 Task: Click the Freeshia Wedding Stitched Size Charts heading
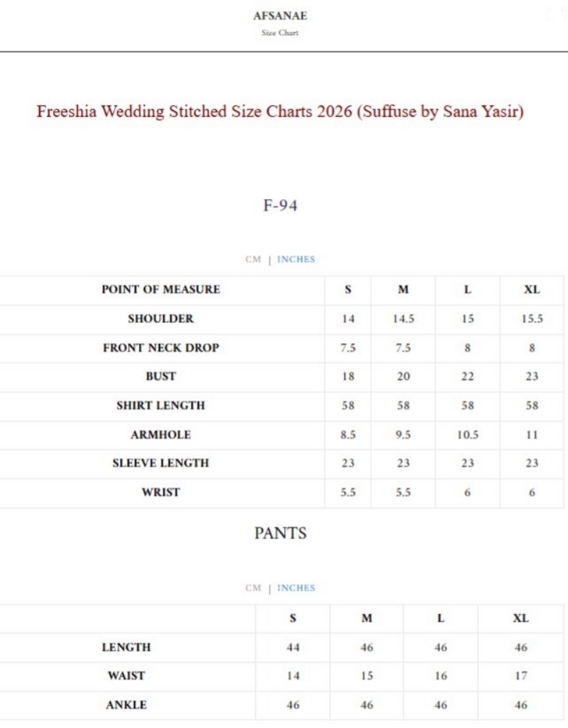[280, 112]
